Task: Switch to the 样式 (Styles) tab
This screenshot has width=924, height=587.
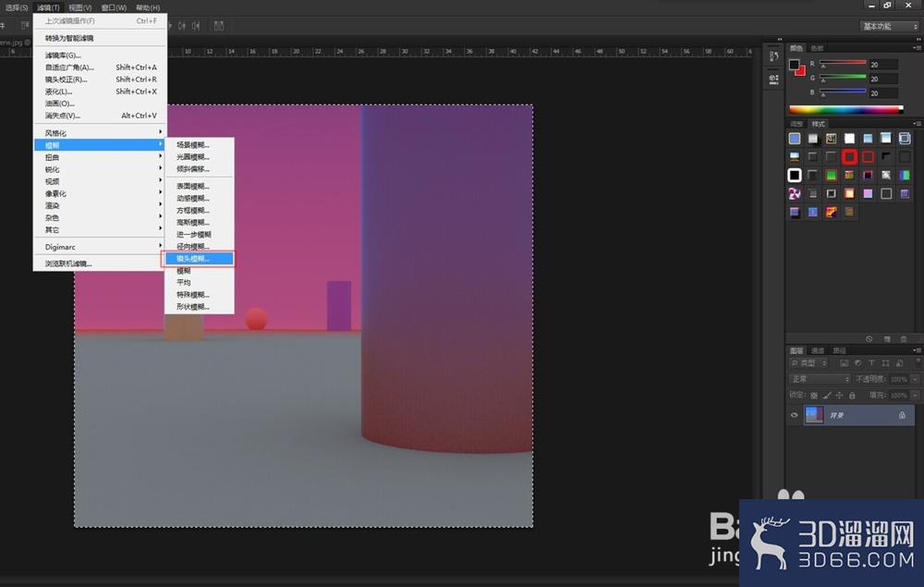Action: coord(818,124)
